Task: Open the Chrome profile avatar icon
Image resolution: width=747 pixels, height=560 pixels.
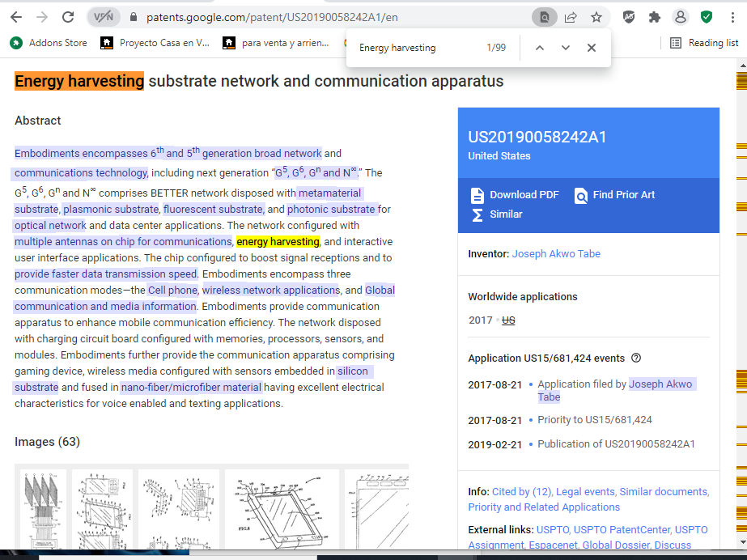Action: [x=681, y=17]
